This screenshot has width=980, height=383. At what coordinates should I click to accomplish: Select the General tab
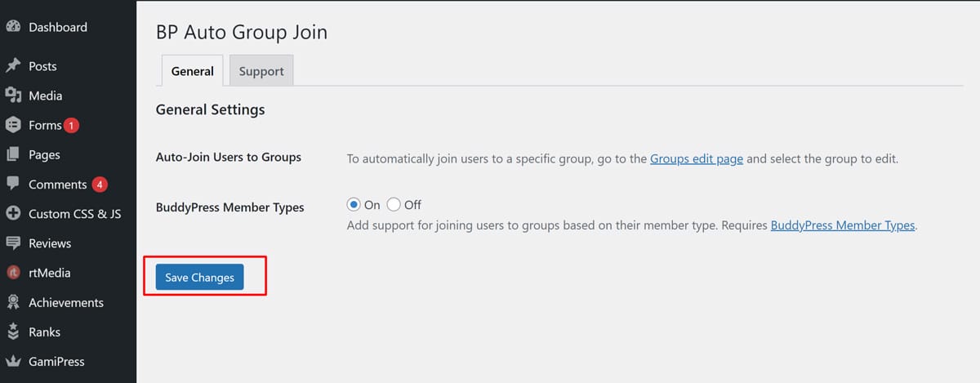pos(193,71)
